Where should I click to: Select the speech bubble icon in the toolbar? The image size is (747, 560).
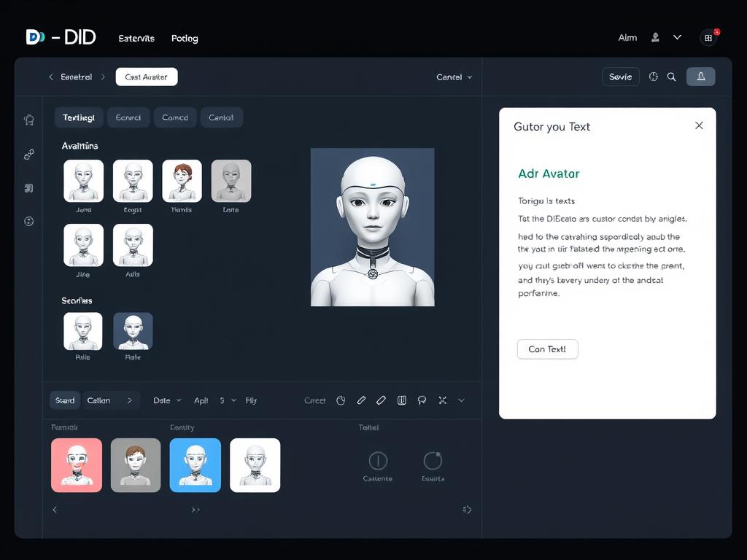(422, 400)
